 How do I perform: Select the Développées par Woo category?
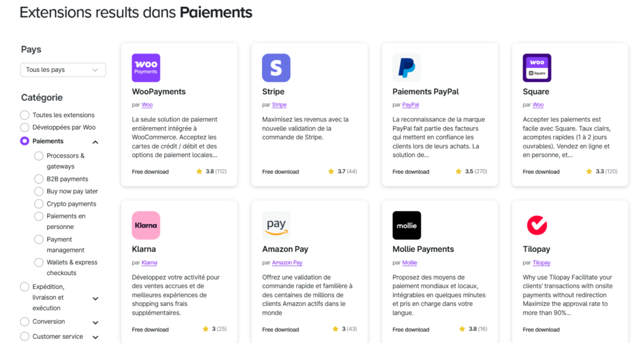pos(25,127)
